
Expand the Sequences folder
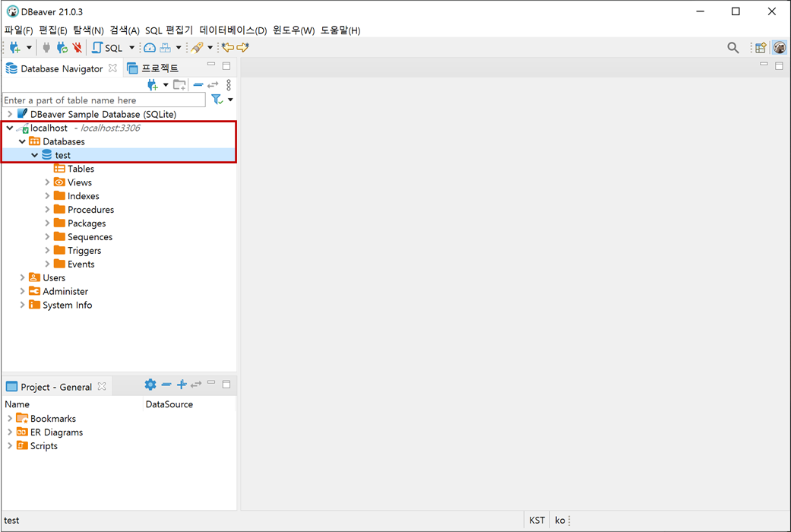(47, 236)
